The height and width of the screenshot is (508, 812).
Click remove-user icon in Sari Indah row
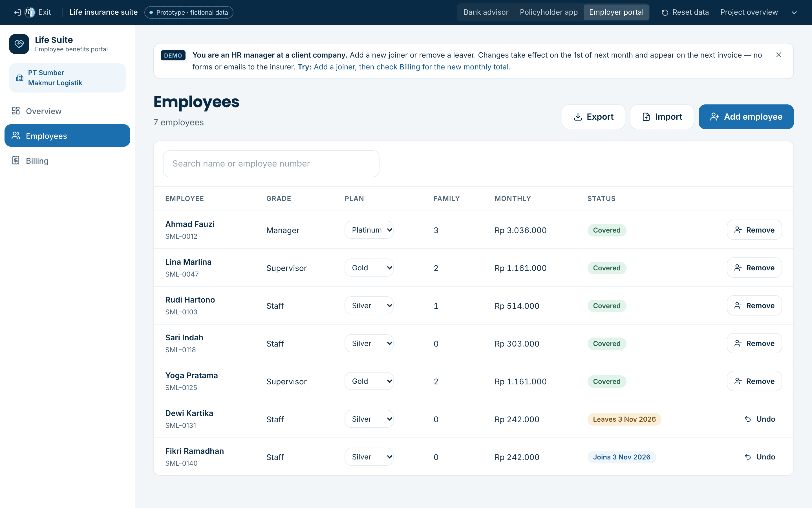[x=738, y=343]
